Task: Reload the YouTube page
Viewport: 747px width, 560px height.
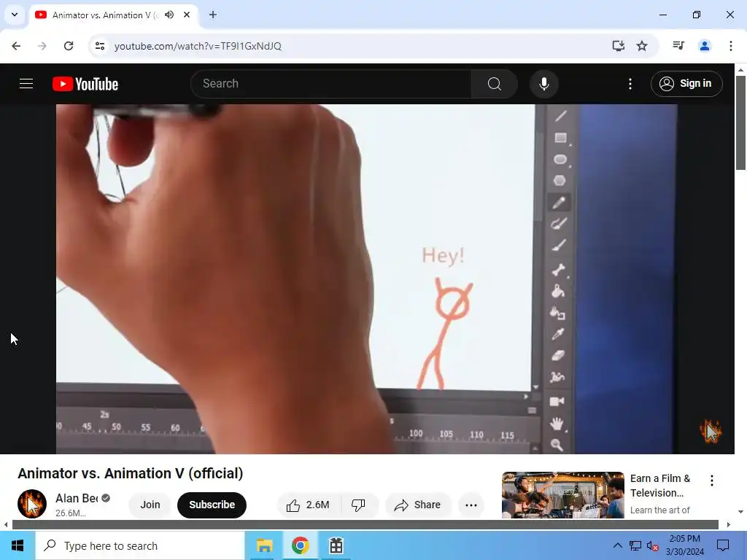Action: pyautogui.click(x=69, y=46)
